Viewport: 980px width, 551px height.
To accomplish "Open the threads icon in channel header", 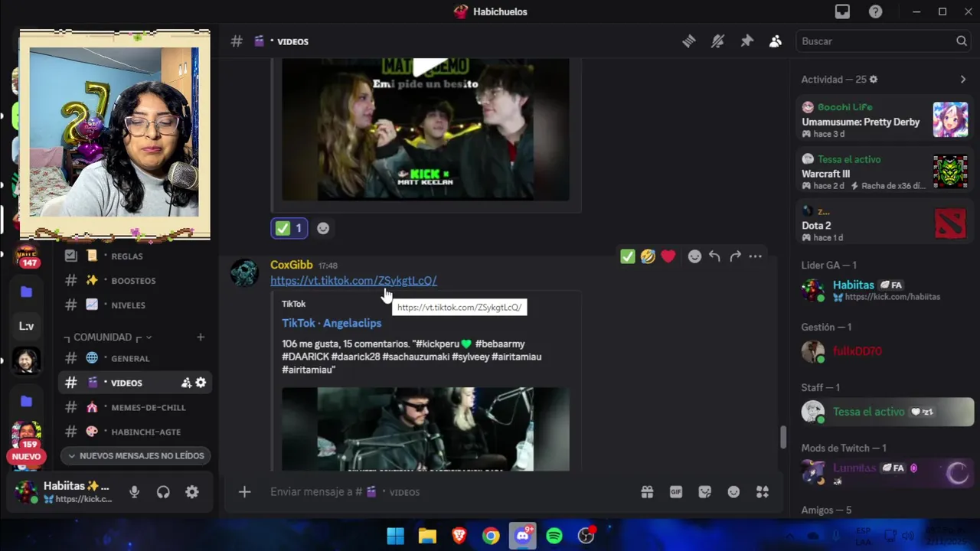I will (x=688, y=41).
